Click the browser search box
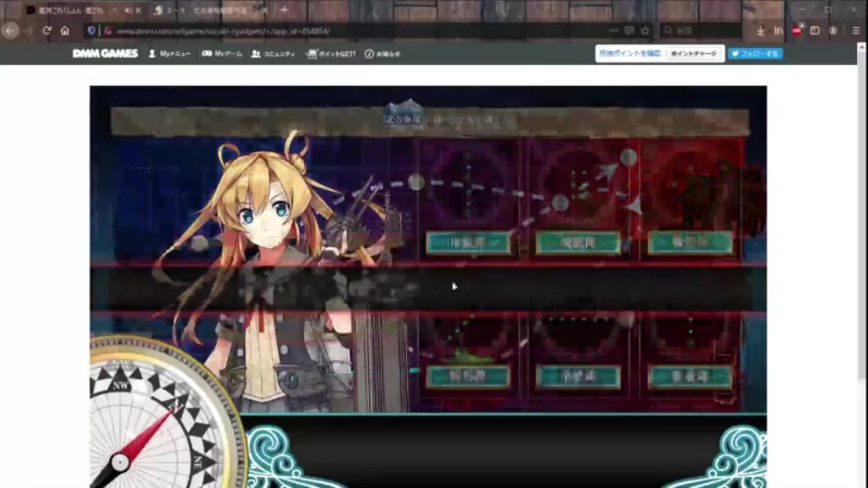Viewport: 868px width, 488px height. point(702,31)
